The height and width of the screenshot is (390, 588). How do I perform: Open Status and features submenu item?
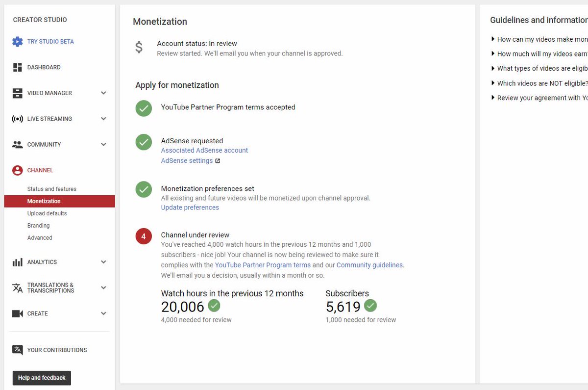pos(52,189)
